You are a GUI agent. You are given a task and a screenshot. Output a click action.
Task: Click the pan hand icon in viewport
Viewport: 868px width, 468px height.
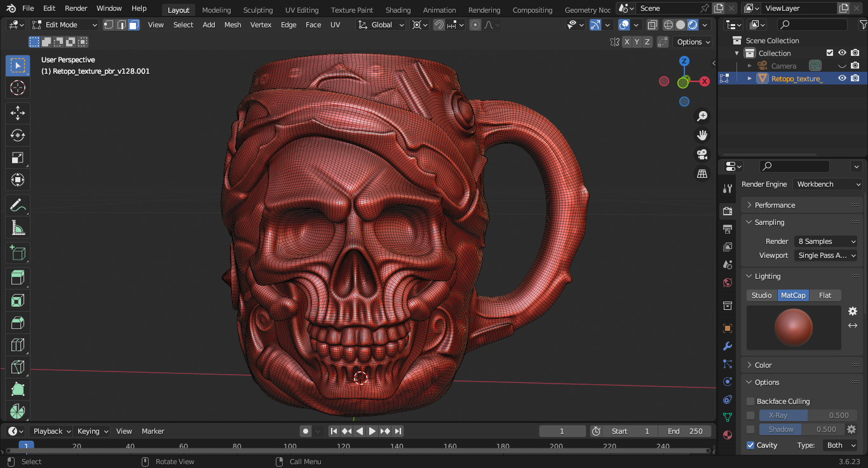point(702,135)
